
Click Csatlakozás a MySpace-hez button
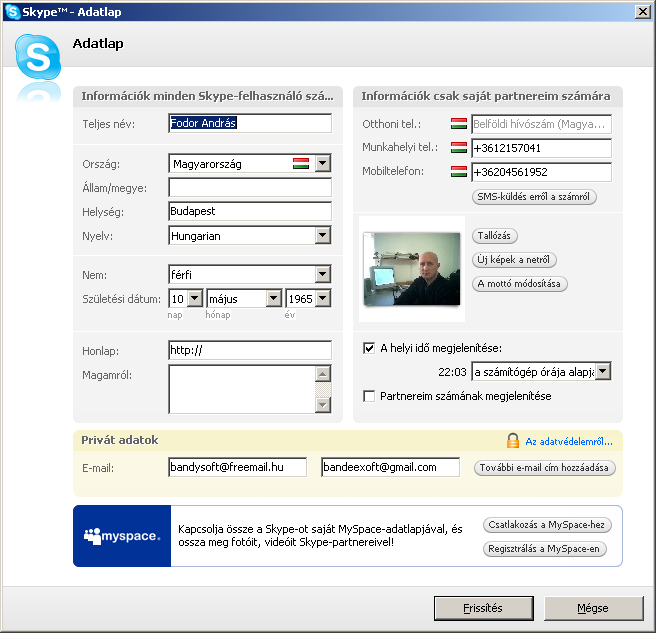tap(547, 525)
